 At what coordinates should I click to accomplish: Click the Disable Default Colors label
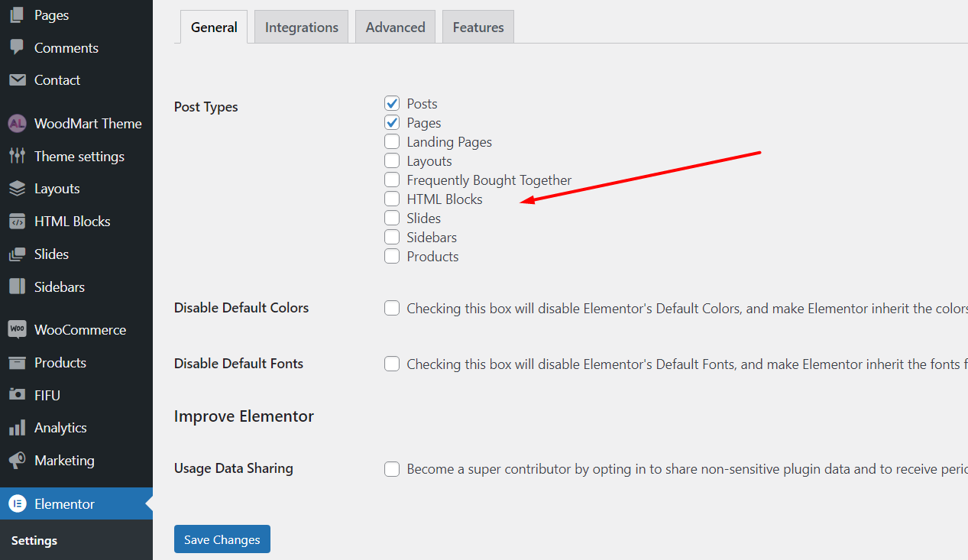click(x=241, y=308)
